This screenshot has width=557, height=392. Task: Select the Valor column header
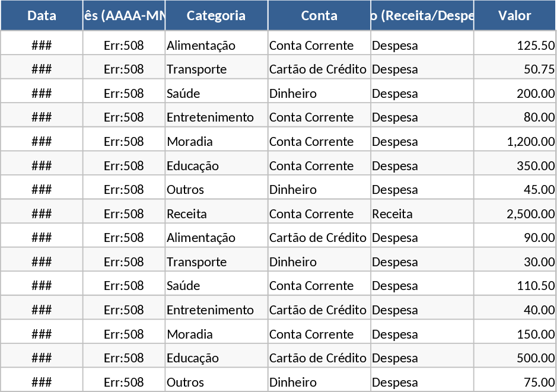click(x=514, y=15)
